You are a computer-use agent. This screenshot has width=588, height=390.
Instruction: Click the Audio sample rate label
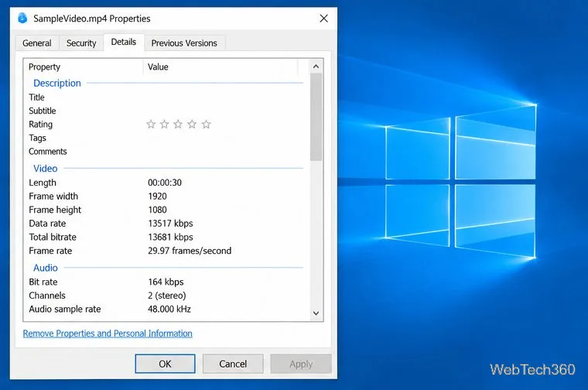[x=65, y=309]
